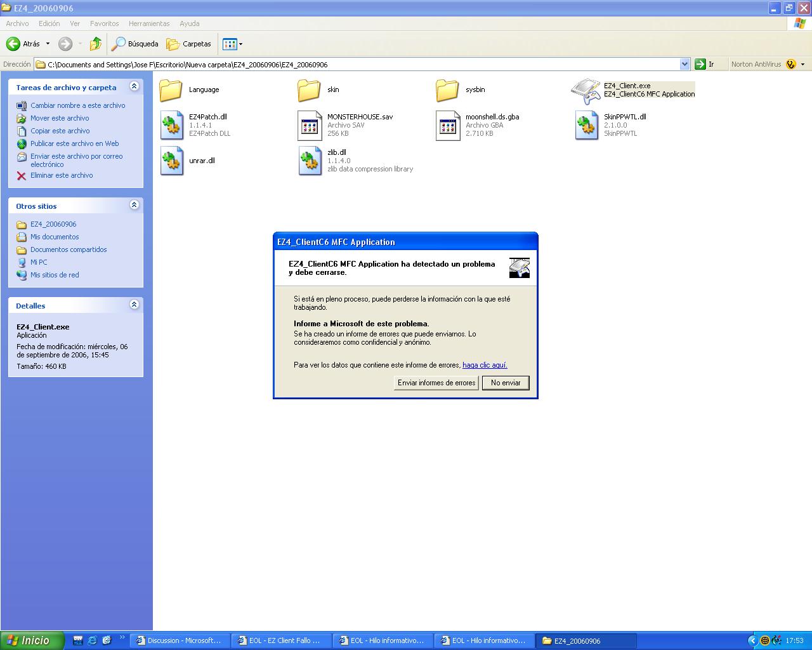Open EZ4_20060906 in Otros sitios

click(x=53, y=224)
